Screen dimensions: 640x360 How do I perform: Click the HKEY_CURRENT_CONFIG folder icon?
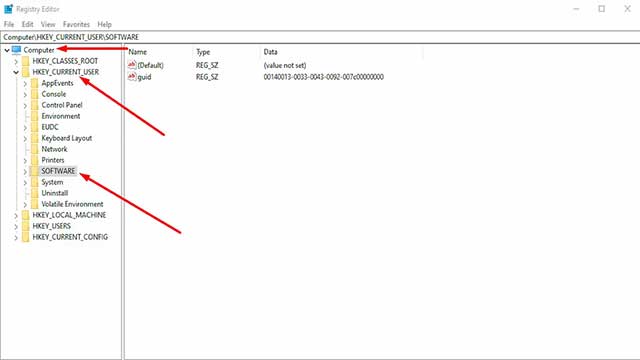(26, 238)
